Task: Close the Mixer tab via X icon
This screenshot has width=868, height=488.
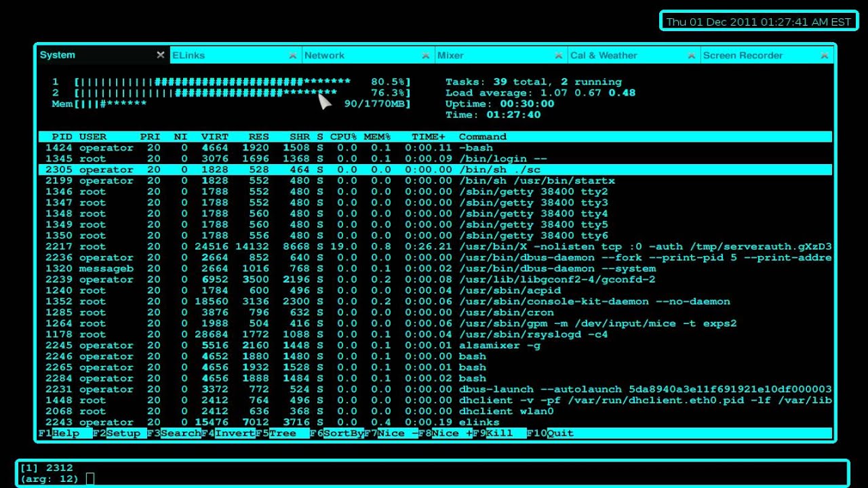Action: (x=559, y=56)
